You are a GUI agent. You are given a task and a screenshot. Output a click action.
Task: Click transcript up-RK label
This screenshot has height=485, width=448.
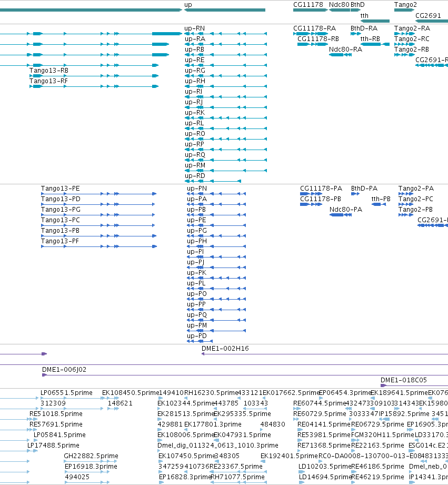pyautogui.click(x=194, y=113)
